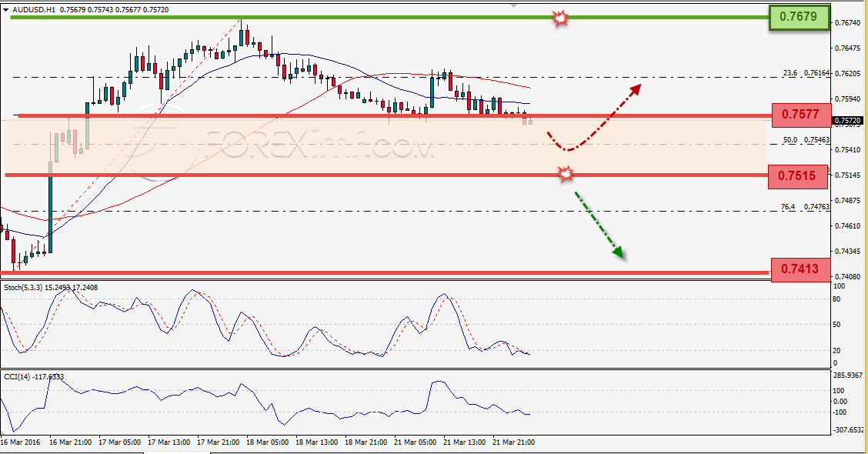
Task: Select the Fibonacci 23.6 0.76164 label
Action: (x=806, y=73)
